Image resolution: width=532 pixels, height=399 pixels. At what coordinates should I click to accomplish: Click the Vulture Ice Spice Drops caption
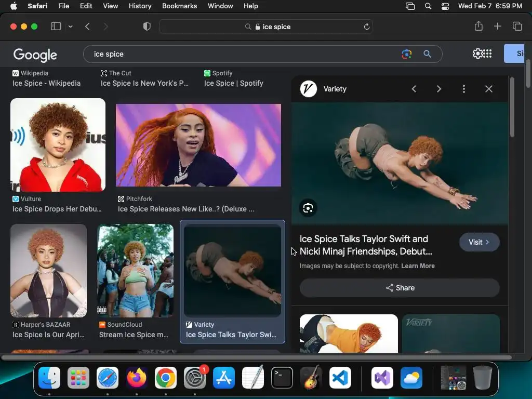57,209
